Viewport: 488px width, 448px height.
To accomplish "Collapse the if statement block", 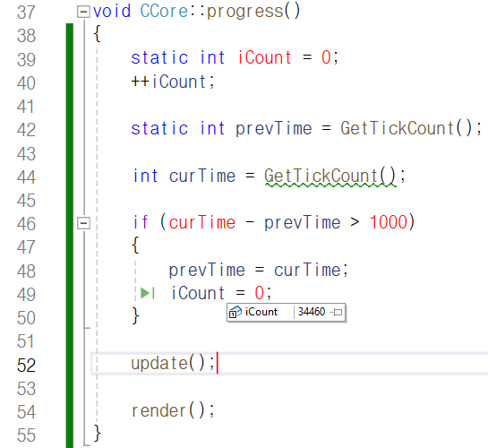I will [83, 223].
